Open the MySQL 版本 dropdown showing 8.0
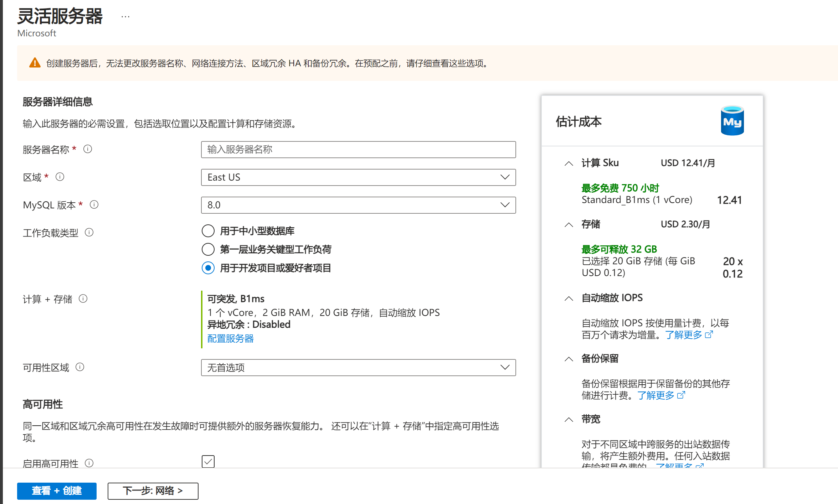This screenshot has height=504, width=838. tap(358, 205)
